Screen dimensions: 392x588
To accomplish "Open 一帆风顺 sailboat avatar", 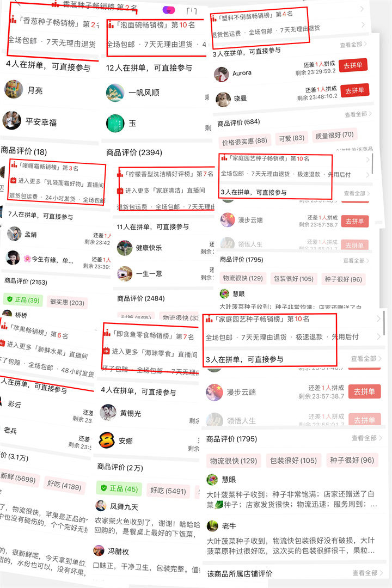I will coord(115,93).
